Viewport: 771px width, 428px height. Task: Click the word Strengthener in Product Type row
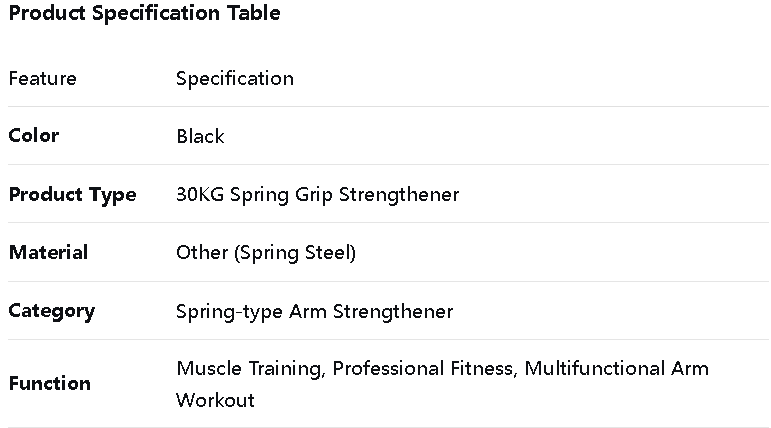point(399,194)
